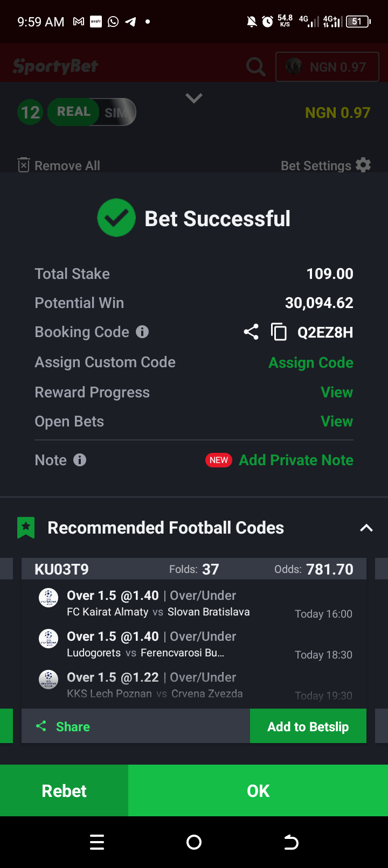Tap the Remove All trash icon

click(x=23, y=165)
